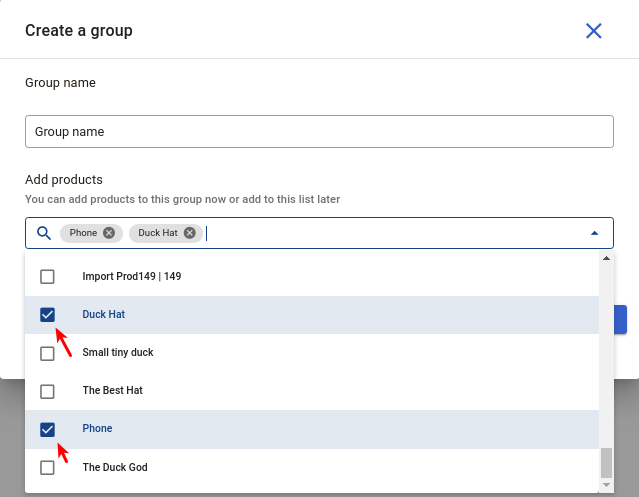639x497 pixels.
Task: Select the Small tiny duck option
Action: (x=312, y=353)
